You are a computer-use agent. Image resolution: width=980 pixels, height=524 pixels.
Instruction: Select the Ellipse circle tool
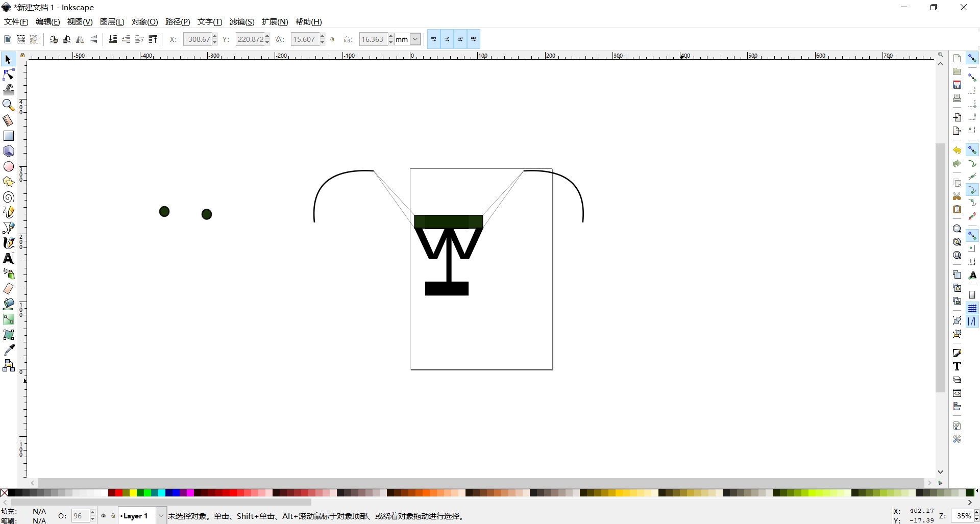(8, 166)
